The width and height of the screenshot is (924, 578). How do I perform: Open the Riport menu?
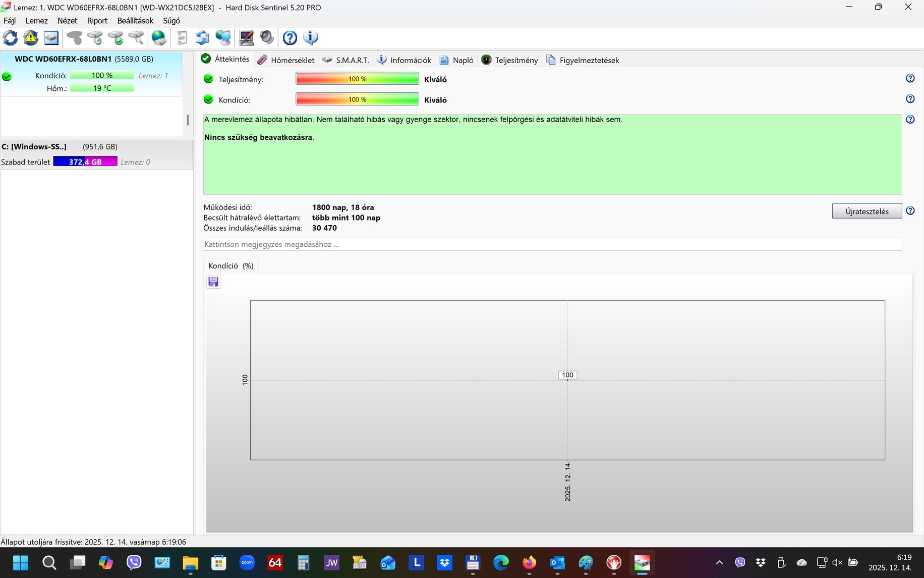pyautogui.click(x=97, y=21)
